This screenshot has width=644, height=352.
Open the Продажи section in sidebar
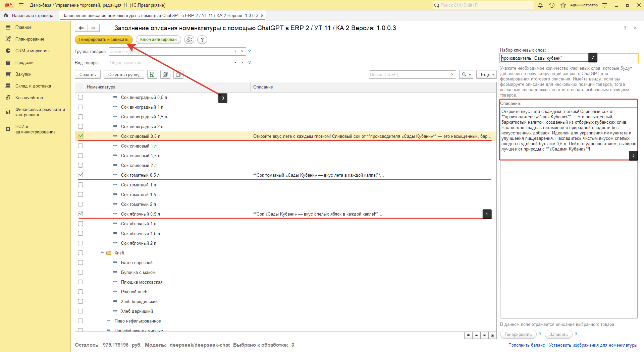(x=24, y=63)
